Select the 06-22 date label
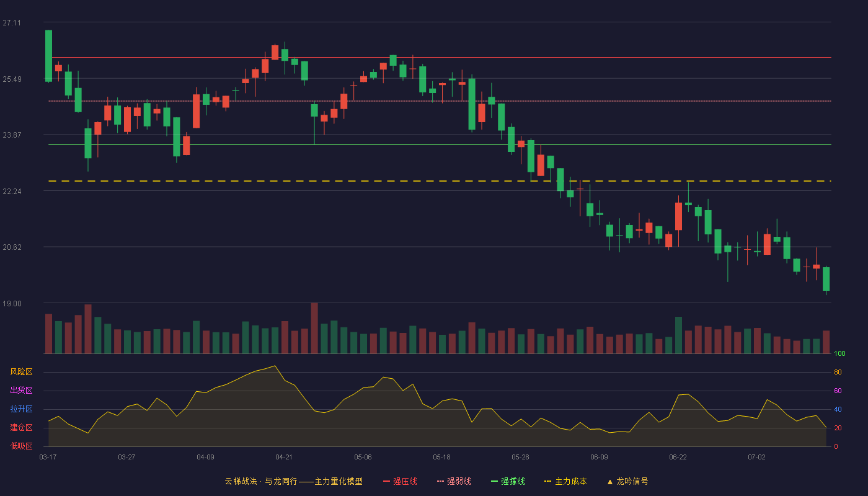868x496 pixels. (678, 457)
